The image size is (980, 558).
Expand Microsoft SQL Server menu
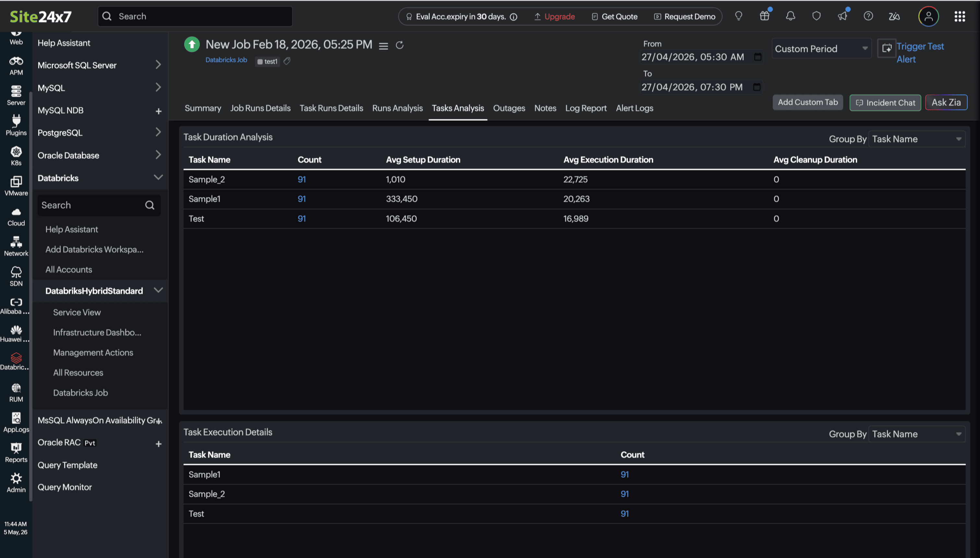pyautogui.click(x=158, y=65)
